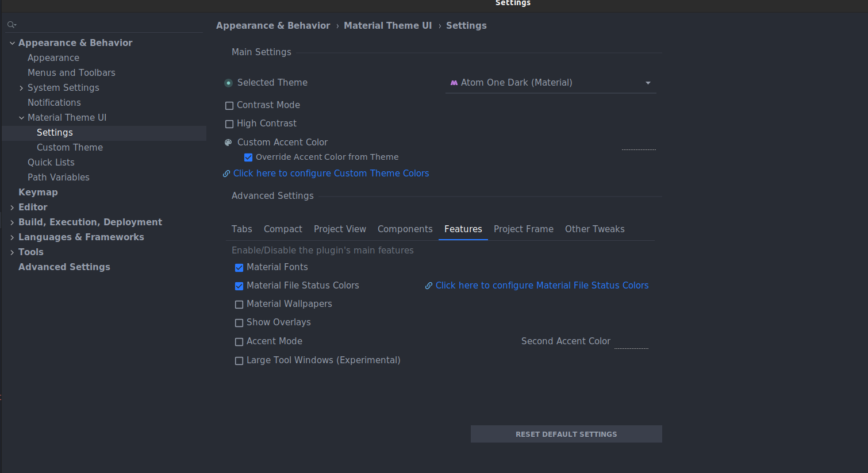Switch to the Compact tab
The height and width of the screenshot is (473, 868).
click(283, 229)
